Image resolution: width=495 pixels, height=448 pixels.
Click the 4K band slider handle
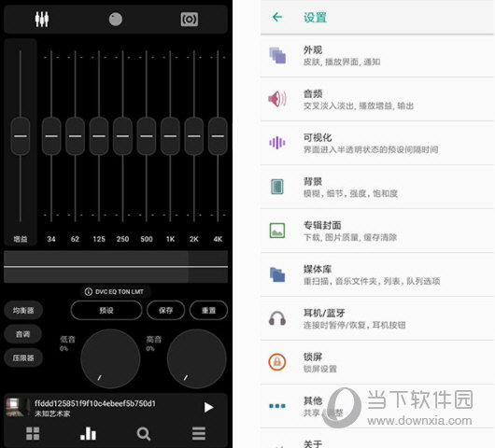[218, 136]
